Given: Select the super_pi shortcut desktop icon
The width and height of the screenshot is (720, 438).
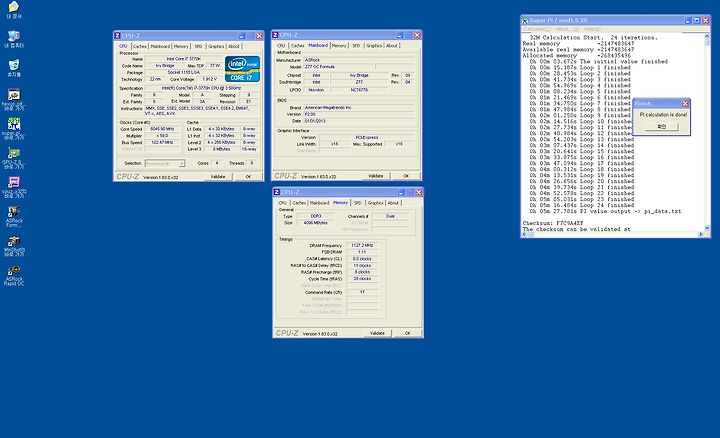Looking at the screenshot, I should 14,129.
